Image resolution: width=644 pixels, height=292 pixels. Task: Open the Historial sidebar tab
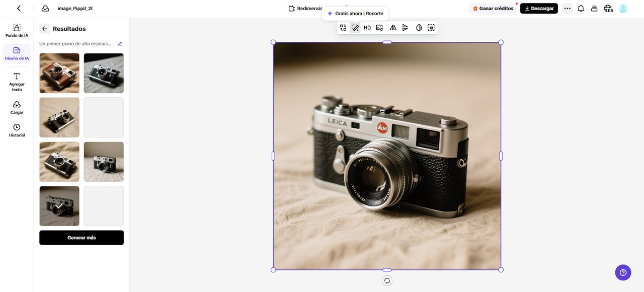point(17,130)
